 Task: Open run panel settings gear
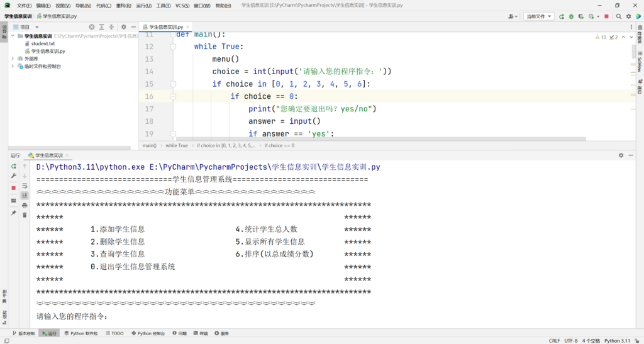pos(621,155)
